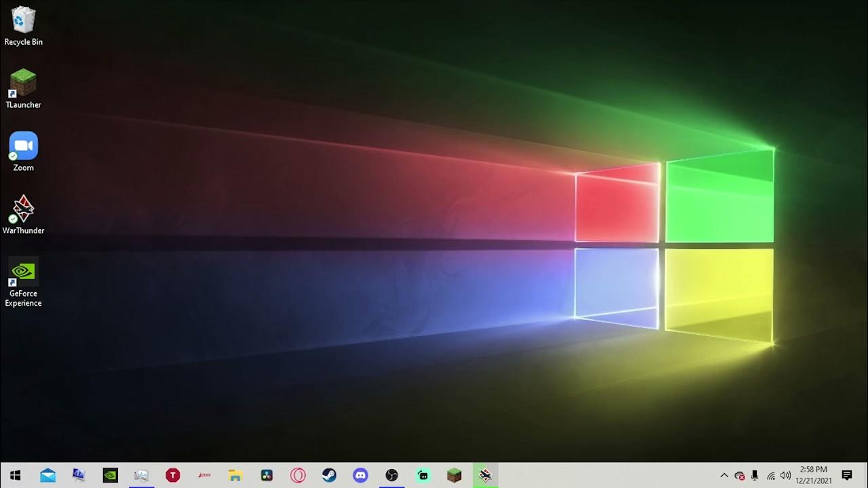The height and width of the screenshot is (488, 868).
Task: Select the GeForce Experience desktop shortcut
Action: (23, 283)
